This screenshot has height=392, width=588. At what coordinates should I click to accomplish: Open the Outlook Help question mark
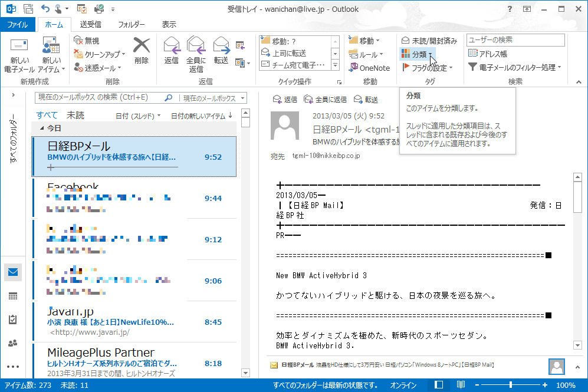pos(510,9)
